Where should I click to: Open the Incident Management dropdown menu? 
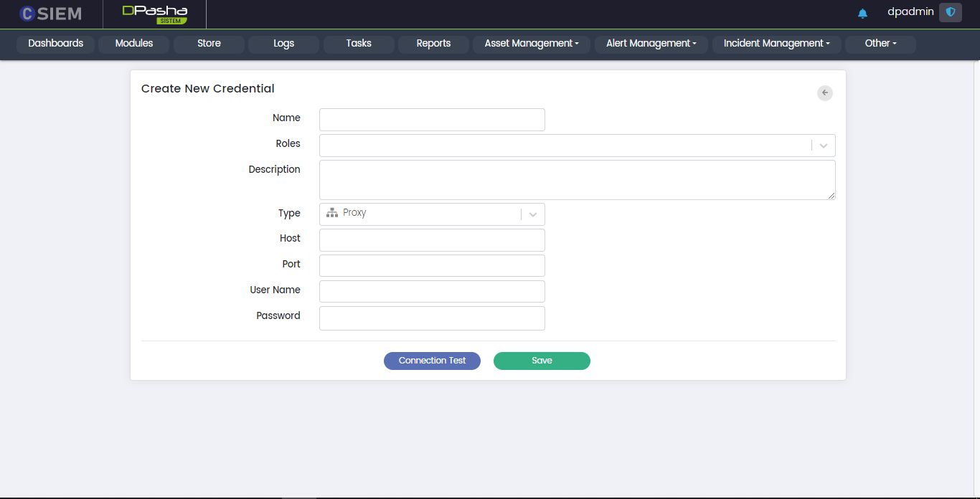776,44
